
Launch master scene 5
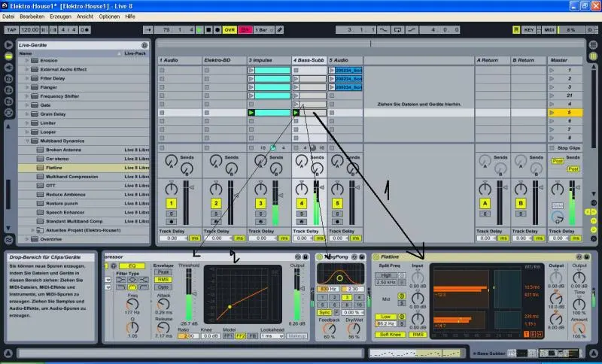(554, 113)
